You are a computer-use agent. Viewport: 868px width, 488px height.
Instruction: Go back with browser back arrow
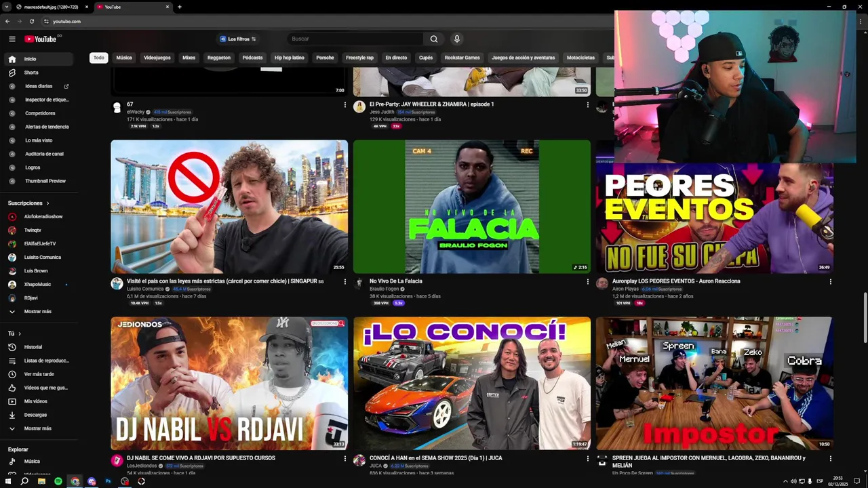[x=7, y=22]
